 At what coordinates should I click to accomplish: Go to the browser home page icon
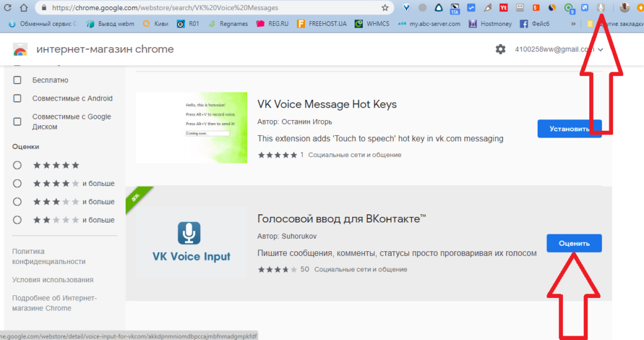[x=24, y=8]
